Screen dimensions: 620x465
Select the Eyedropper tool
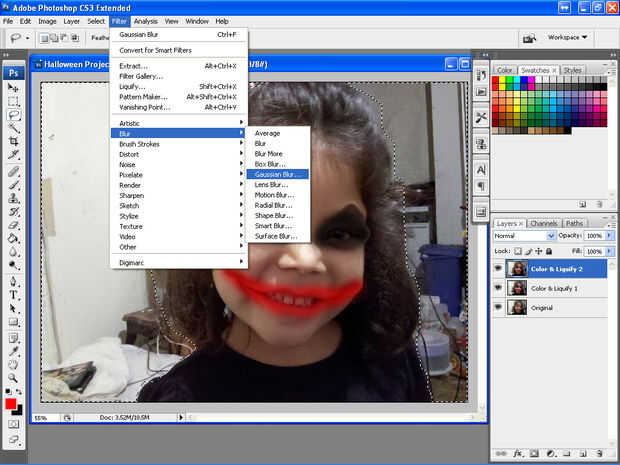(13, 351)
